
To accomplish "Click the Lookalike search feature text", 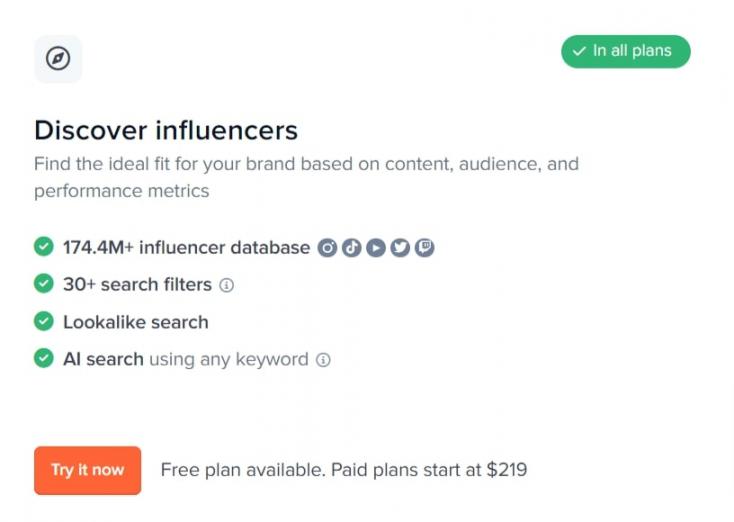I will click(136, 322).
